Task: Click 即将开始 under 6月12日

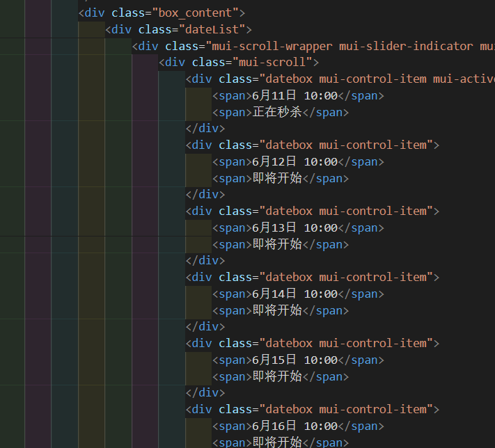Action: (277, 179)
